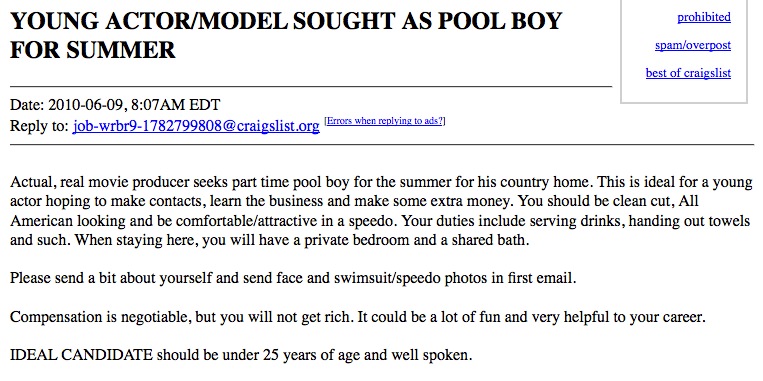
Task: Flag the post as spam/overpost
Action: (x=693, y=45)
